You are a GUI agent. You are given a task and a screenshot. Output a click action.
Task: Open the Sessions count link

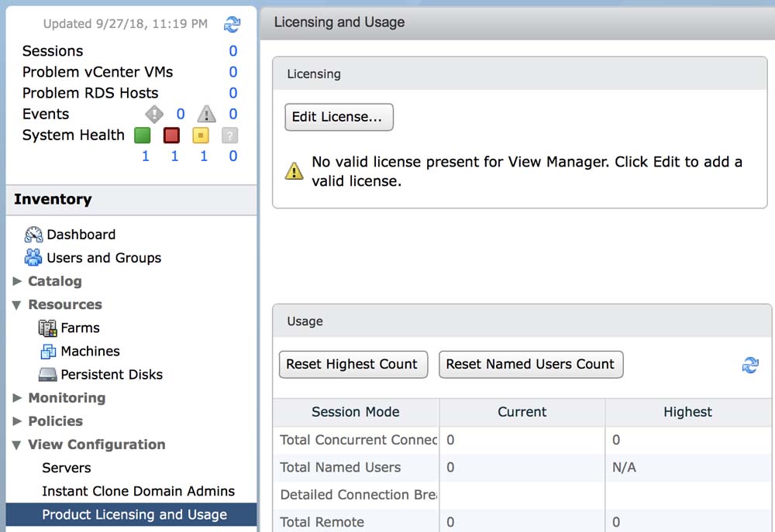coord(232,51)
